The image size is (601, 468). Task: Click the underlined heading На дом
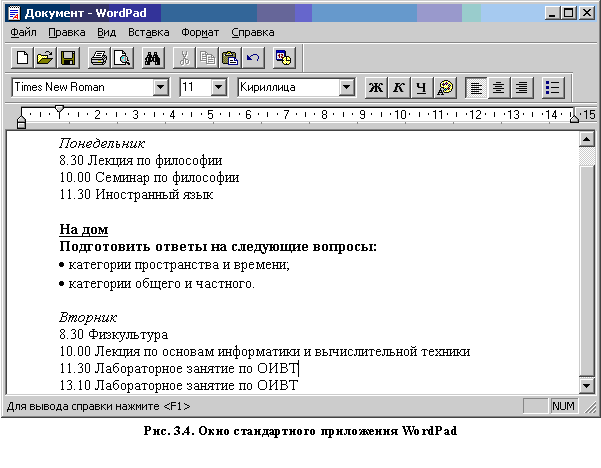coord(84,230)
